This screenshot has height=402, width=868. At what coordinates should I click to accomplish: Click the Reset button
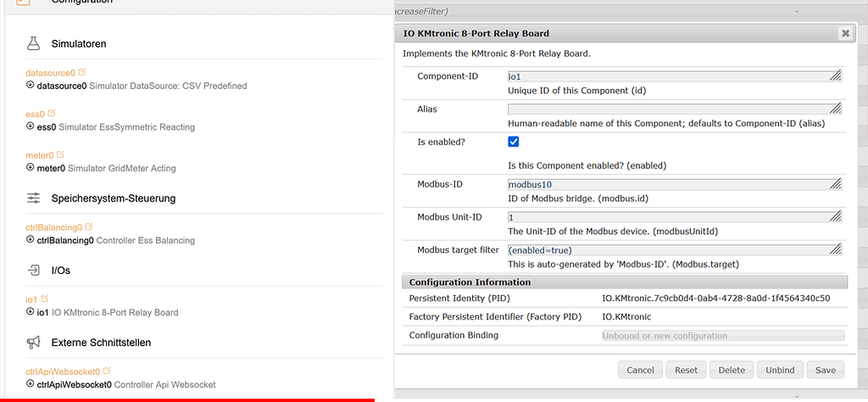[687, 370]
